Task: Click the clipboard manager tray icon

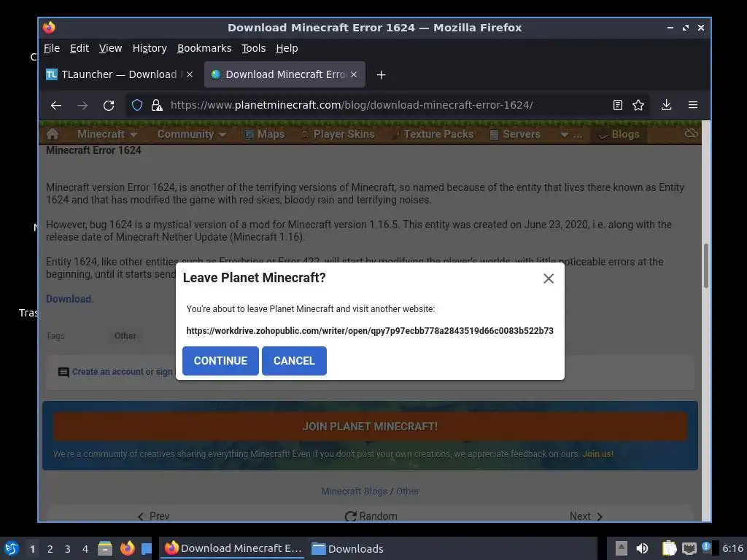Action: coord(670,548)
